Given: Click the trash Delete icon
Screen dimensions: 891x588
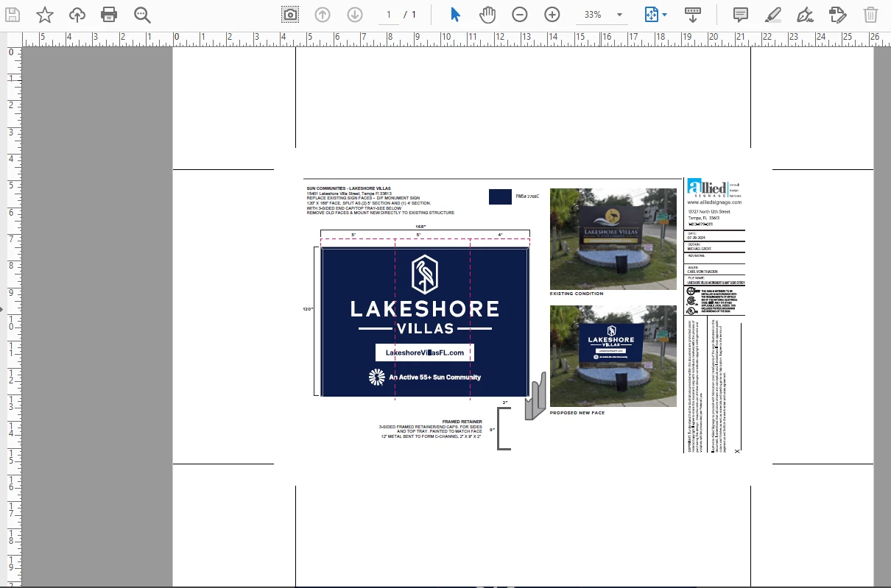Looking at the screenshot, I should pos(870,15).
